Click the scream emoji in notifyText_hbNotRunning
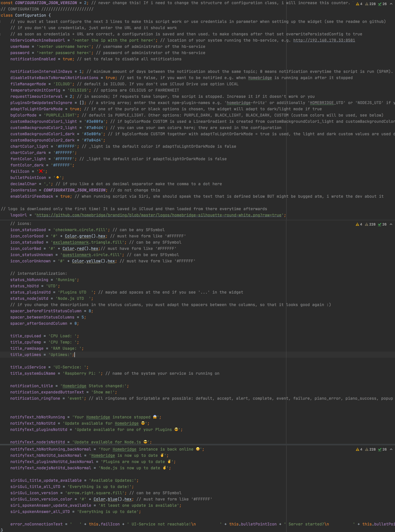395x532 pixels. click(155, 417)
